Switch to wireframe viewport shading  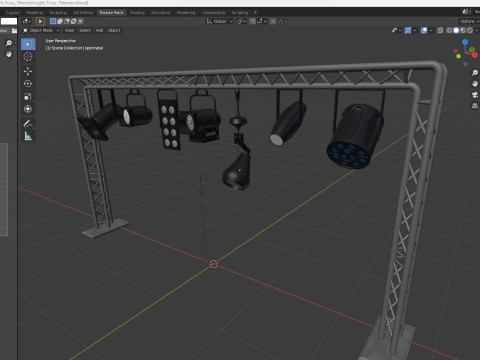449,31
